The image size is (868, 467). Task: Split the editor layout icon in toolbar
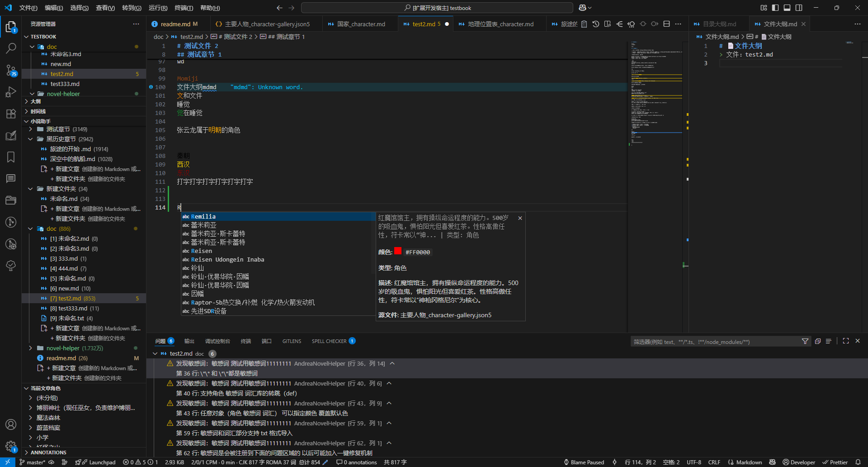coord(666,24)
